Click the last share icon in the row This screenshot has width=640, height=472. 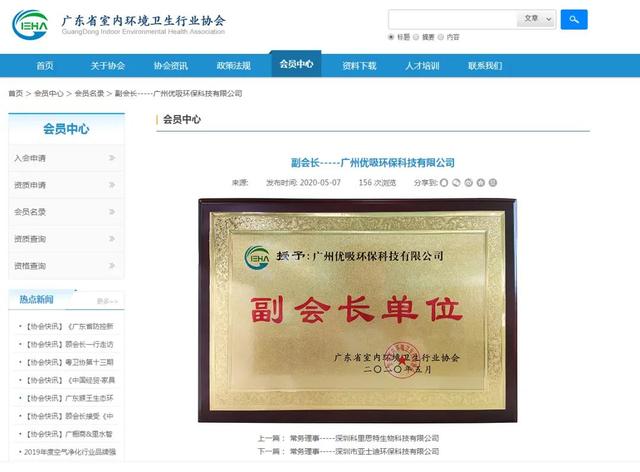(x=493, y=183)
